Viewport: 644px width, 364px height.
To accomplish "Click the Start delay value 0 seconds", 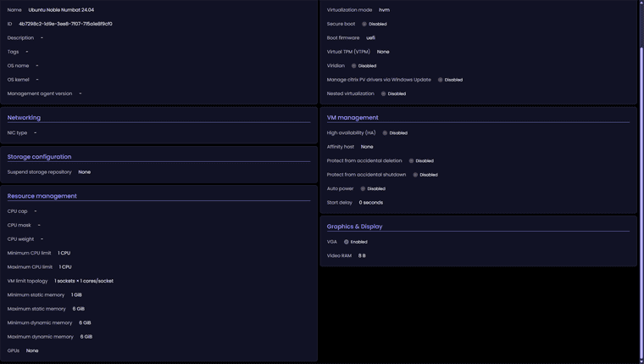I will [371, 203].
